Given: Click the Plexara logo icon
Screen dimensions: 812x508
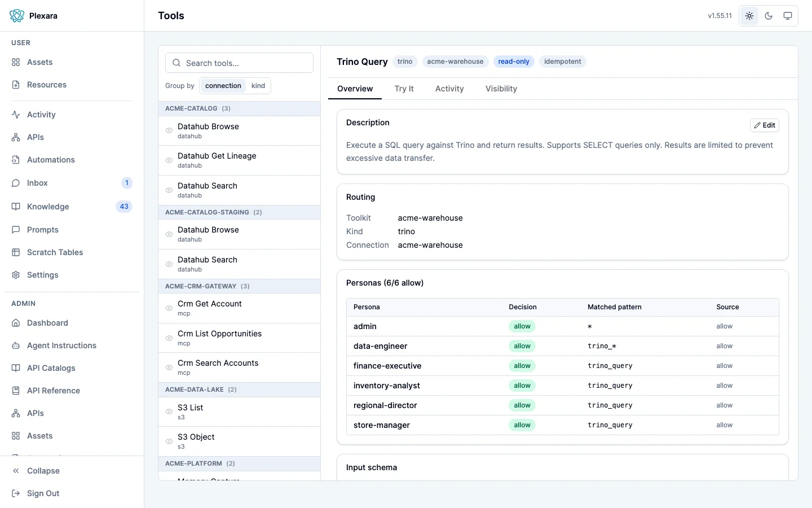Looking at the screenshot, I should tap(17, 16).
